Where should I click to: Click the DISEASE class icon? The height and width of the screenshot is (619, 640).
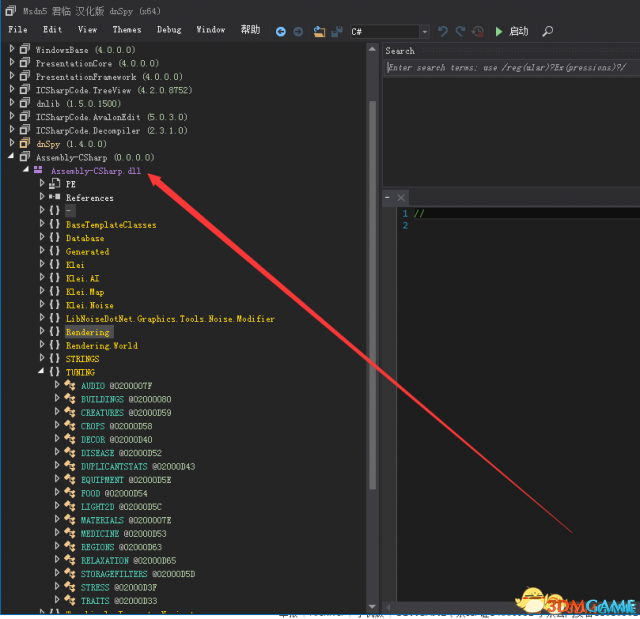tap(70, 453)
